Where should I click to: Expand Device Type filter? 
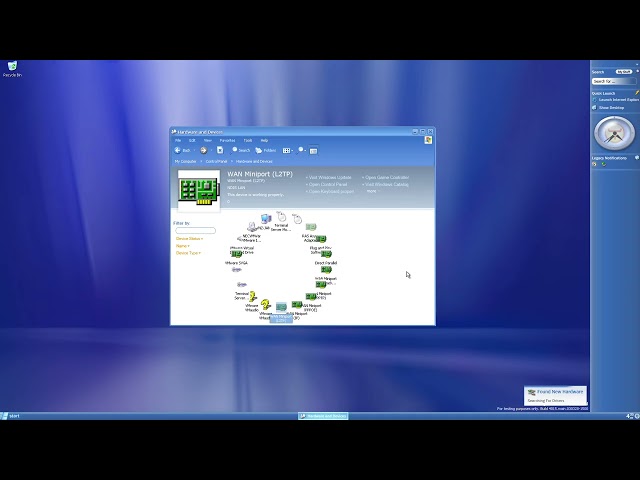pyautogui.click(x=188, y=253)
